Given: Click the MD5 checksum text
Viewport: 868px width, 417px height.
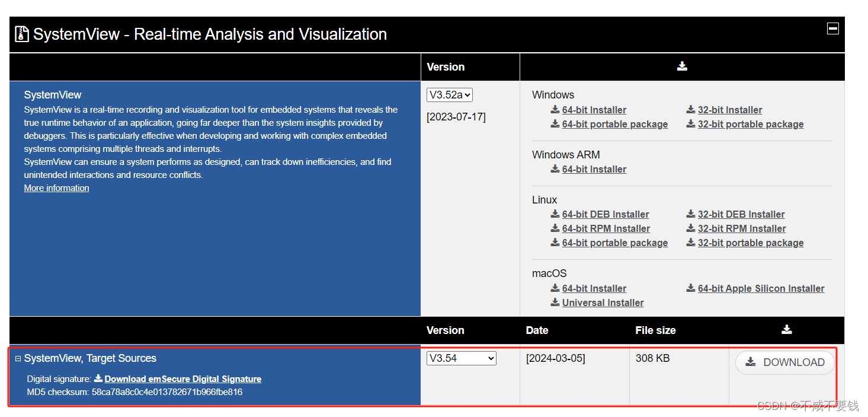Looking at the screenshot, I should click(134, 392).
